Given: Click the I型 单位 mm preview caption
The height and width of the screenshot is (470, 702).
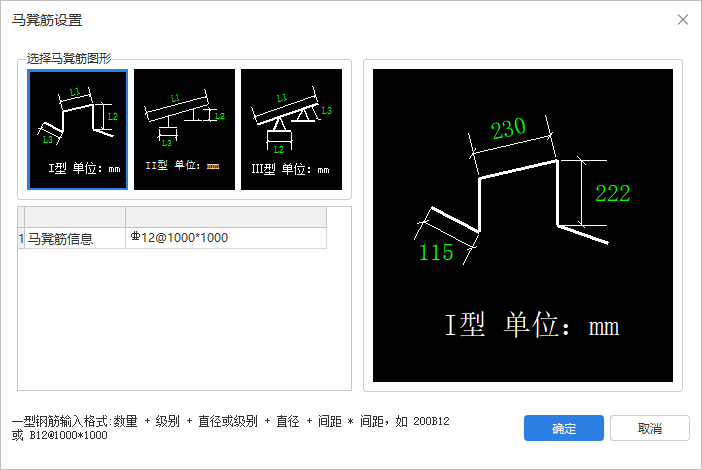Looking at the screenshot, I should click(532, 325).
